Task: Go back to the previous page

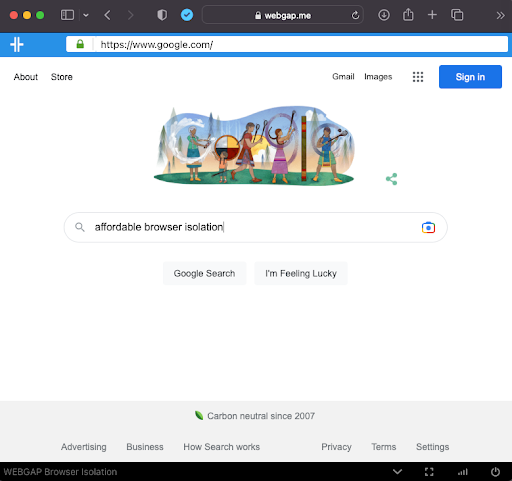Action: pos(107,15)
